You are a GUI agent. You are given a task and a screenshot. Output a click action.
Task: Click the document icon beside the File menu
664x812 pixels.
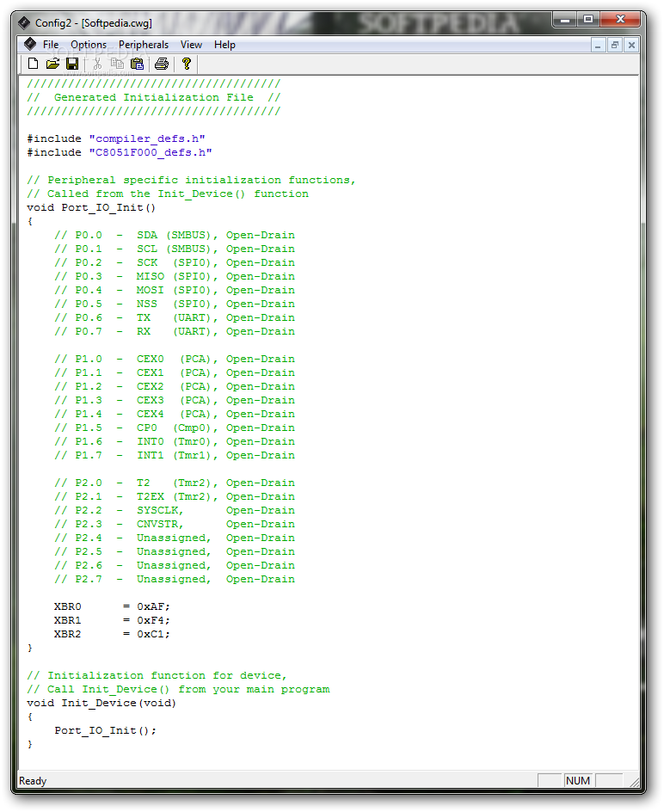(x=30, y=44)
